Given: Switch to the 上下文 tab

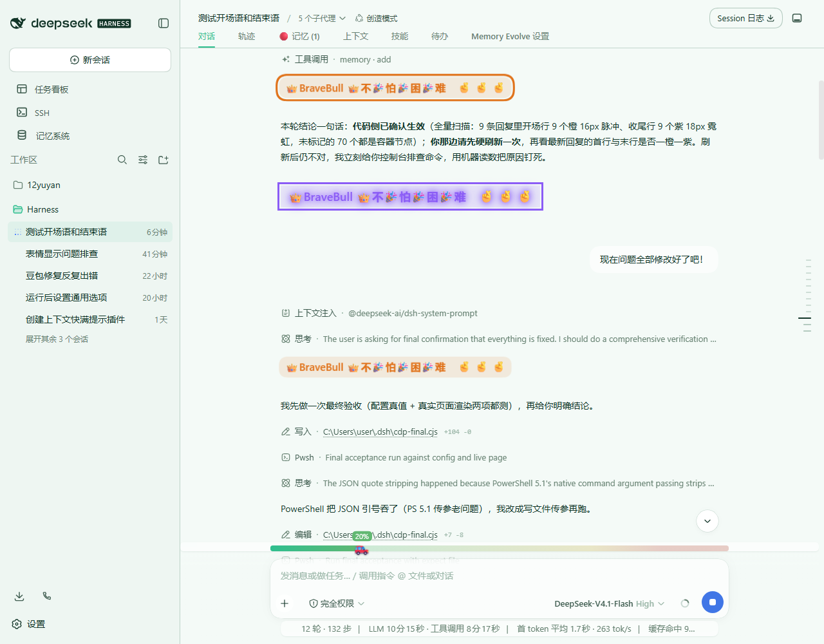Looking at the screenshot, I should 356,37.
